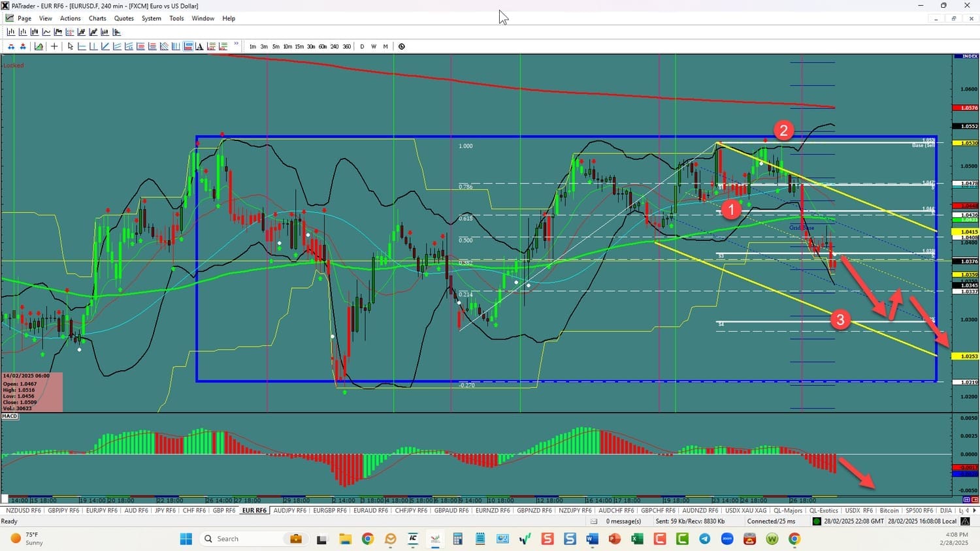Open the clock icon in timeframe toolbar
Screen dimensions: 980x551
(401, 46)
